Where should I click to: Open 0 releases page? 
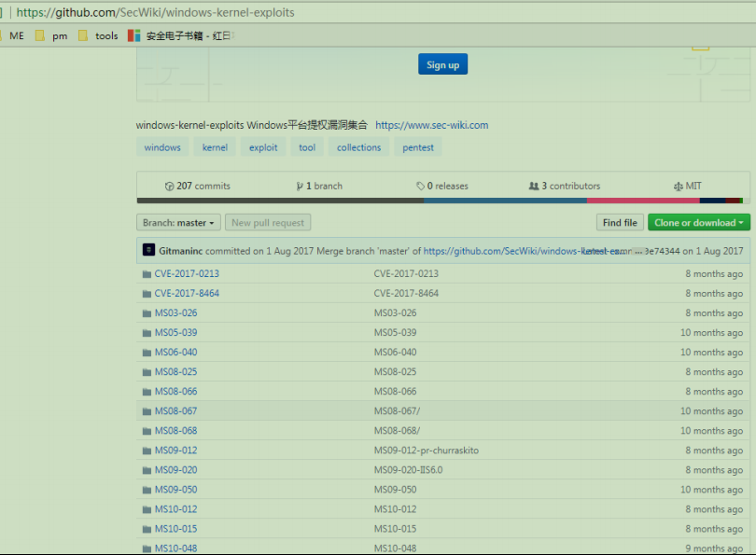(442, 186)
